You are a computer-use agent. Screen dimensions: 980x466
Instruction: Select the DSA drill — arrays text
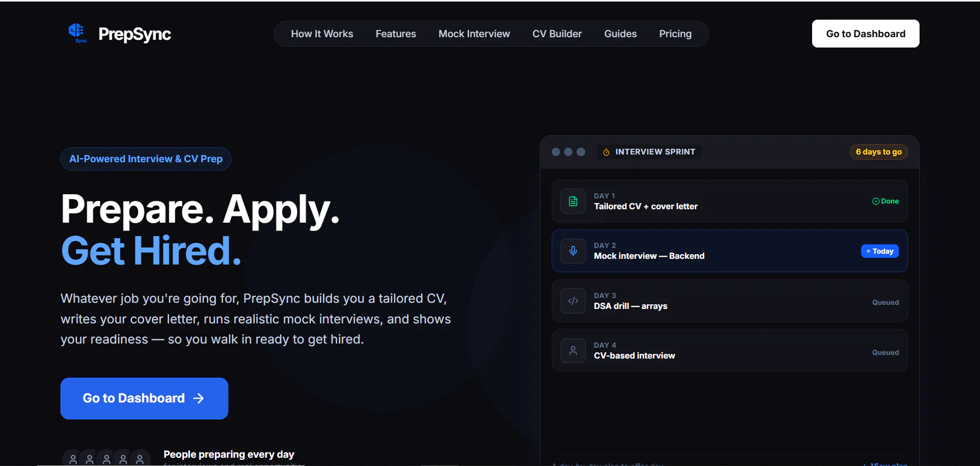point(630,306)
